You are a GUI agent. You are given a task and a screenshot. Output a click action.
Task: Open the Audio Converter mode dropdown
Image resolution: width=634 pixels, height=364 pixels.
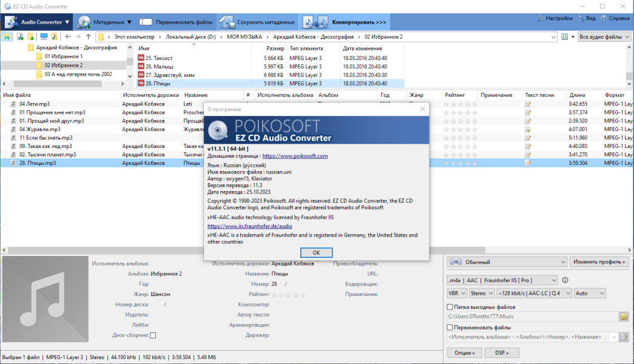pyautogui.click(x=37, y=22)
